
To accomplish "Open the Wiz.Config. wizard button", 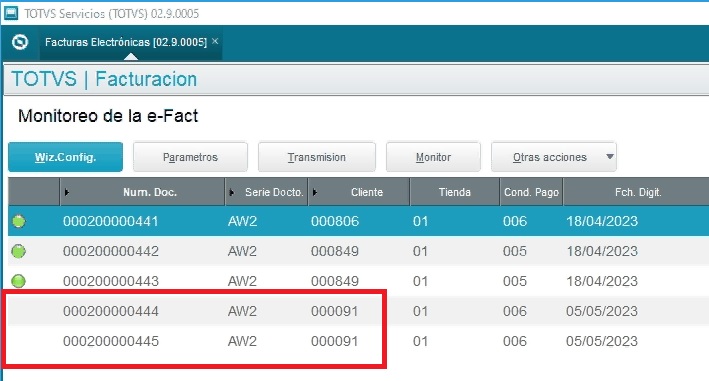I will (66, 157).
